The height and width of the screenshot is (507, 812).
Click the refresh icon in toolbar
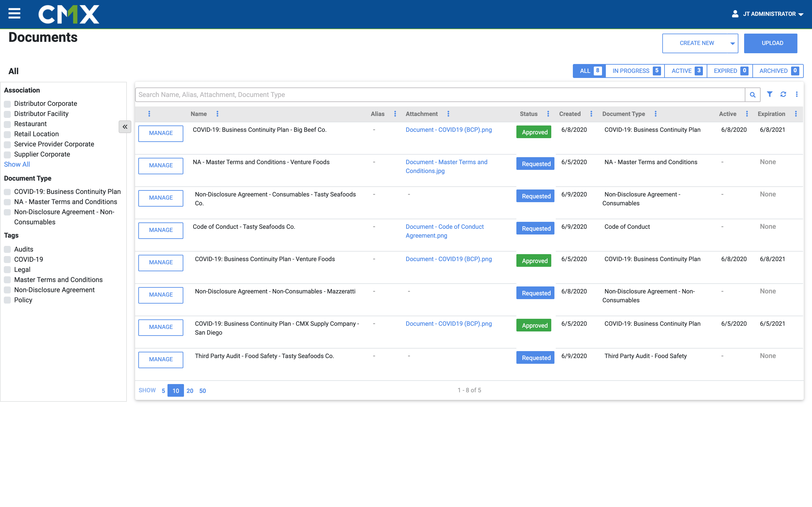[783, 94]
